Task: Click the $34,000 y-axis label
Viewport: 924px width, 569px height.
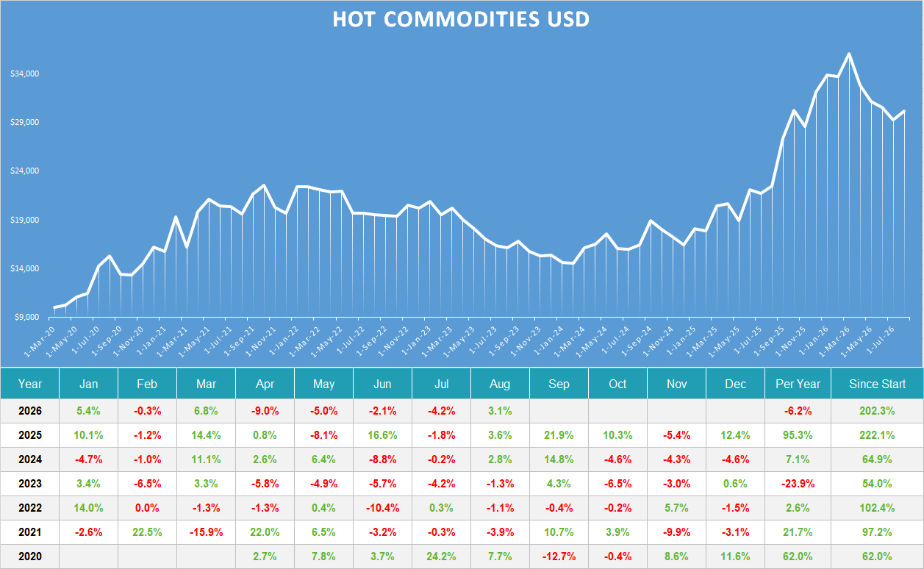Action: (x=24, y=74)
